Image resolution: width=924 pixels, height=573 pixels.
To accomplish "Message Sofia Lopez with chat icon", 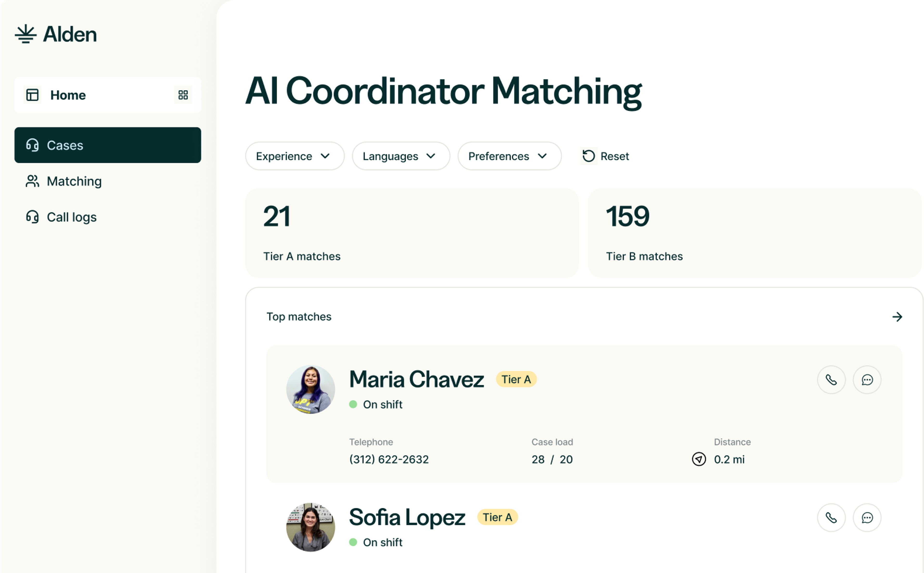I will (867, 518).
